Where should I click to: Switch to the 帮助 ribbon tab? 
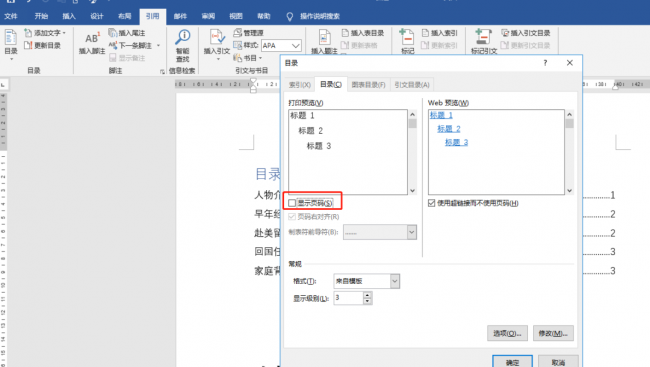[x=264, y=16]
